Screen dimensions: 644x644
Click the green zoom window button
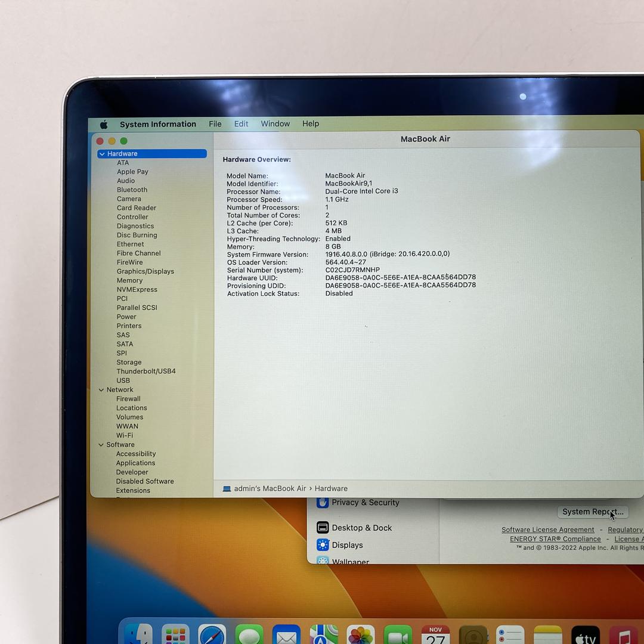[123, 141]
